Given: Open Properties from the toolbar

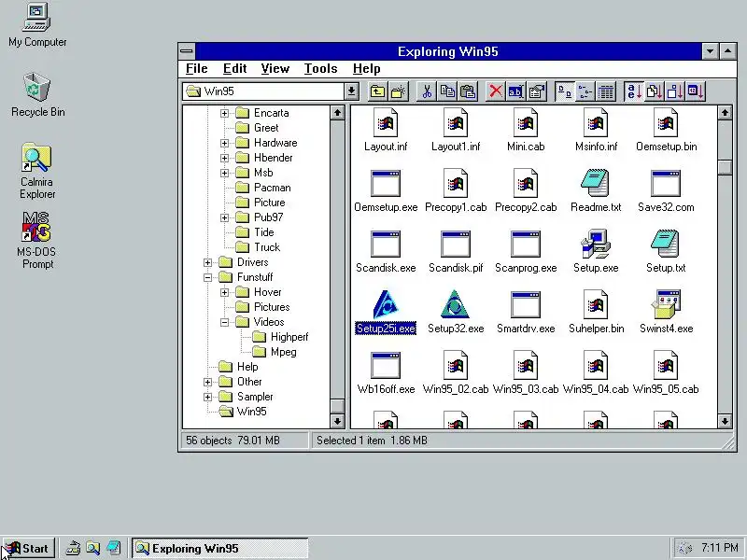Looking at the screenshot, I should [536, 91].
